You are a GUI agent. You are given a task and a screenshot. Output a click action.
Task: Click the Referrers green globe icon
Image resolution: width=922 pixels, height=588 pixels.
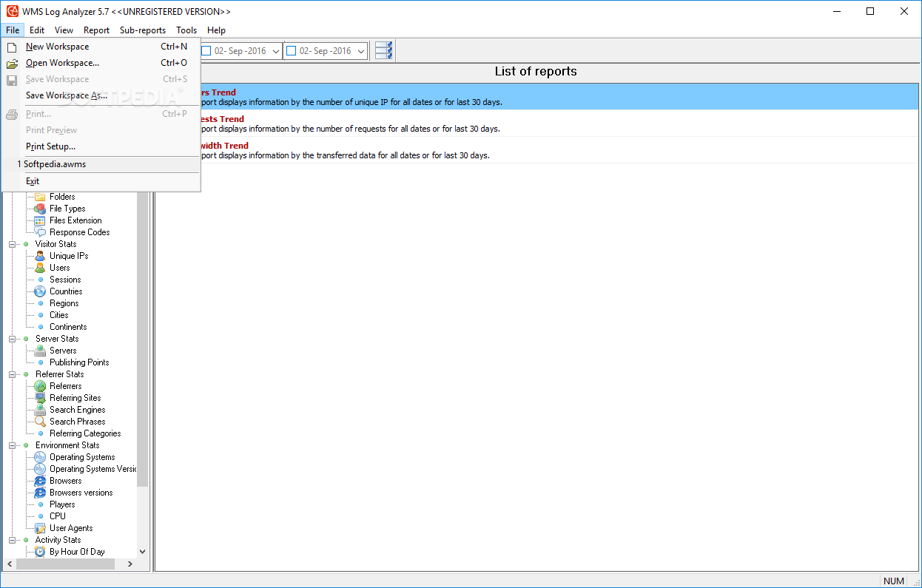[40, 386]
